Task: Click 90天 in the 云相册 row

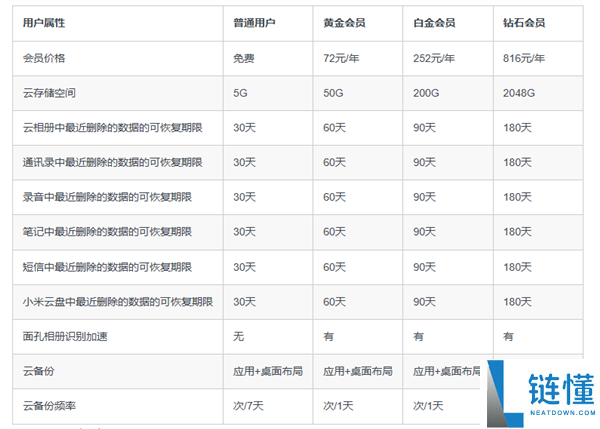Action: click(x=424, y=128)
